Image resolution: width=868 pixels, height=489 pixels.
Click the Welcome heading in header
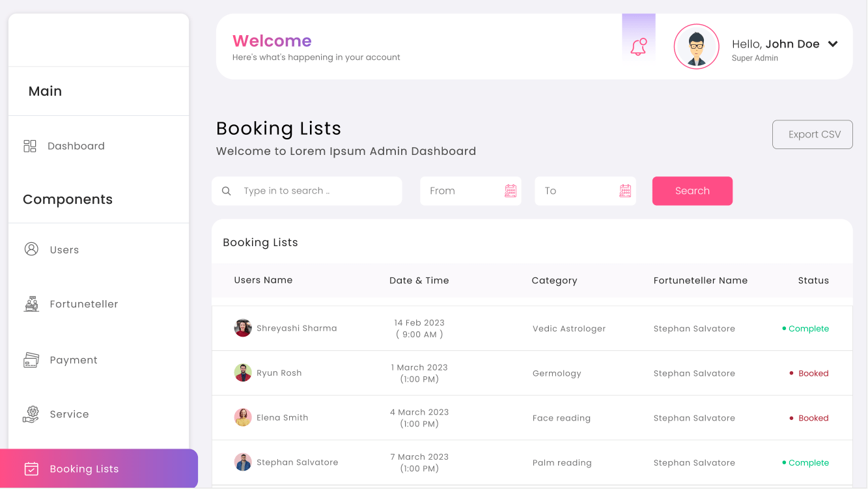pyautogui.click(x=272, y=41)
